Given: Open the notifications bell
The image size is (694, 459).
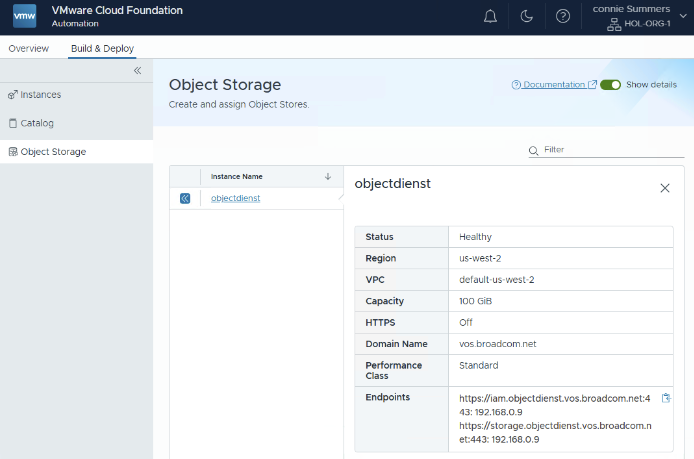Looking at the screenshot, I should [490, 16].
